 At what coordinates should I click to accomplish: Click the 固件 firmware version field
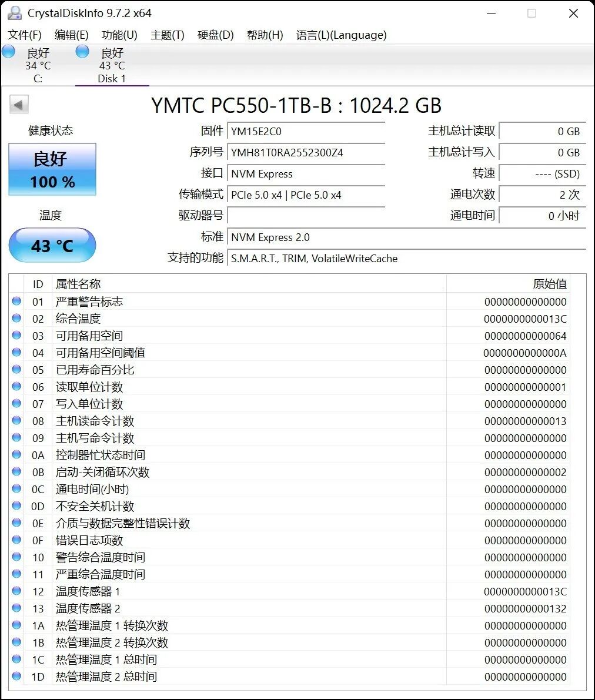click(x=306, y=131)
